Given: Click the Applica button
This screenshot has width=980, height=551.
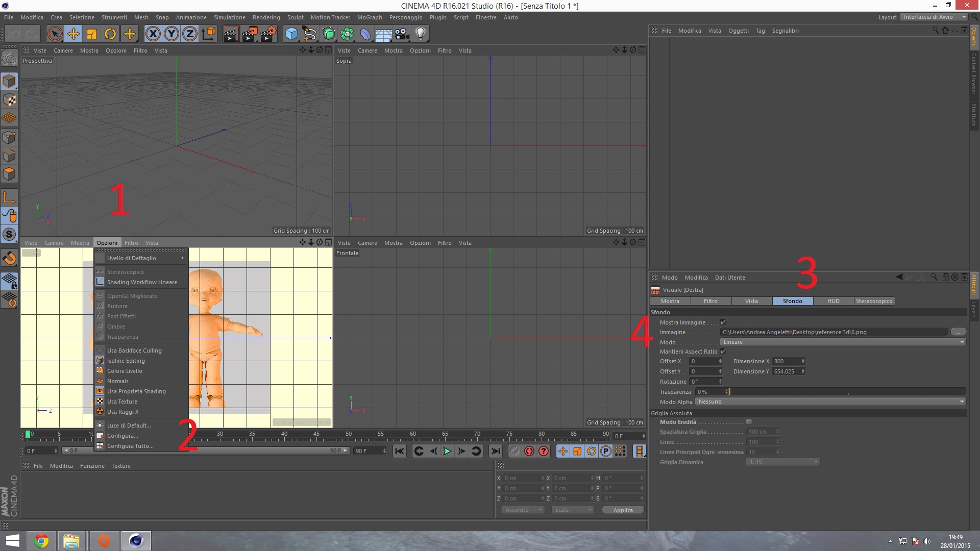Looking at the screenshot, I should coord(623,510).
